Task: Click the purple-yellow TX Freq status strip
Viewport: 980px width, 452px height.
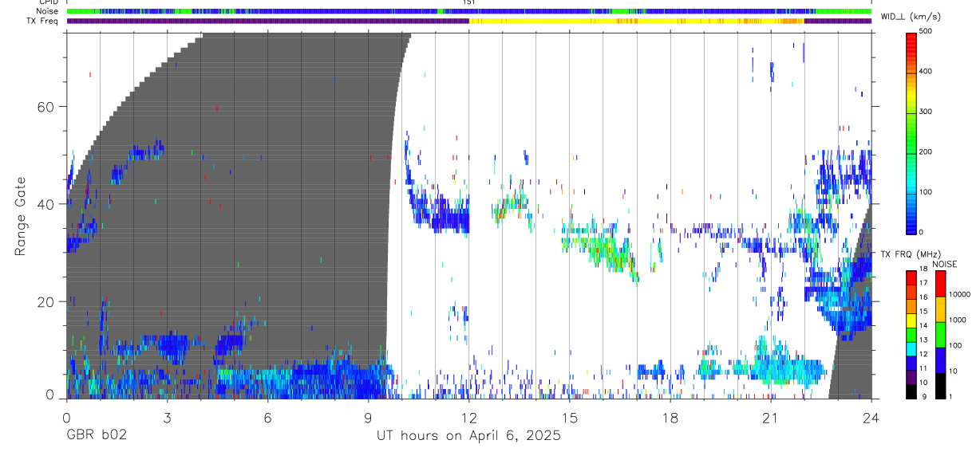Action: coord(469,21)
